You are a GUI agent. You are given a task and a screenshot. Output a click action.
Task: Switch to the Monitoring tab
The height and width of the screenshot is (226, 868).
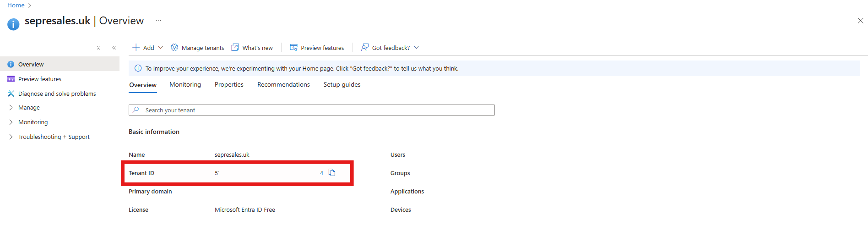point(185,85)
